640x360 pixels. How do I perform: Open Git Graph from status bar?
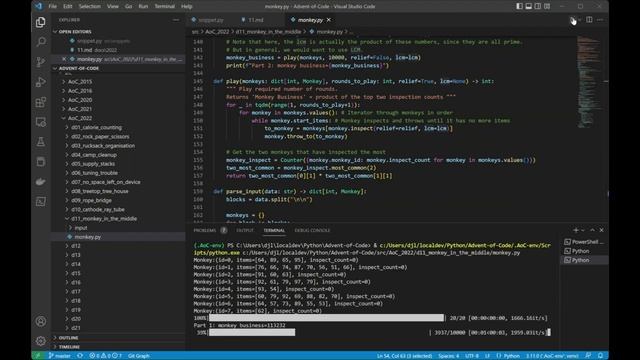(139, 356)
